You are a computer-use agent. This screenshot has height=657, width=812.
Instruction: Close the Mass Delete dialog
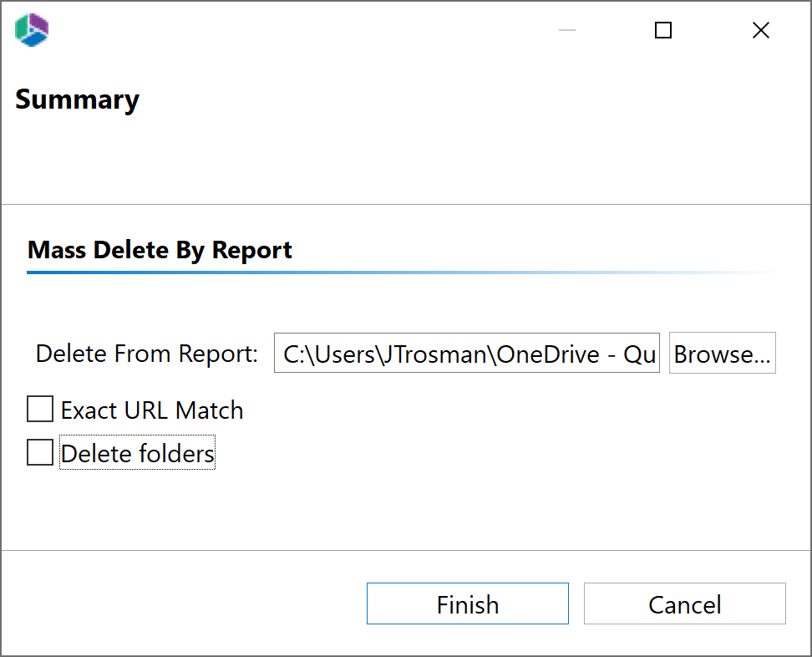760,30
